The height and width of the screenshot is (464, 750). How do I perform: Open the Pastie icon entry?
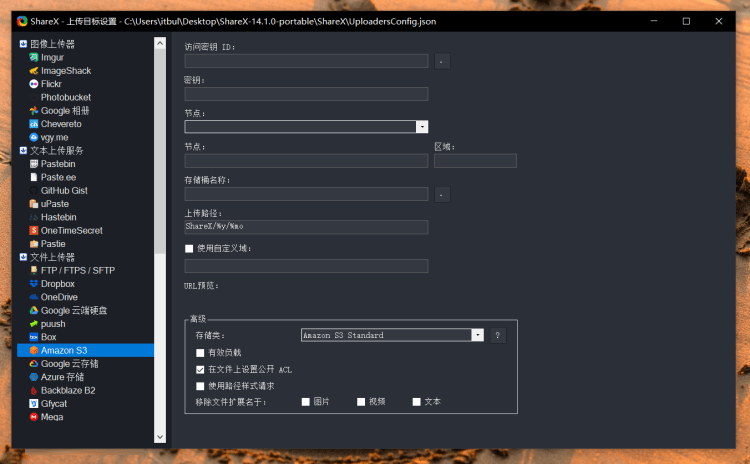[x=33, y=244]
